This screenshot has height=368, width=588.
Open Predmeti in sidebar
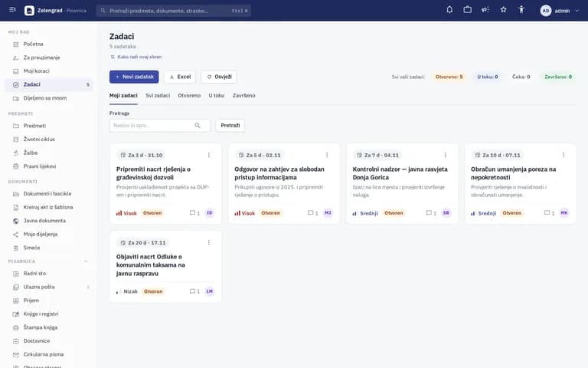[49, 126]
